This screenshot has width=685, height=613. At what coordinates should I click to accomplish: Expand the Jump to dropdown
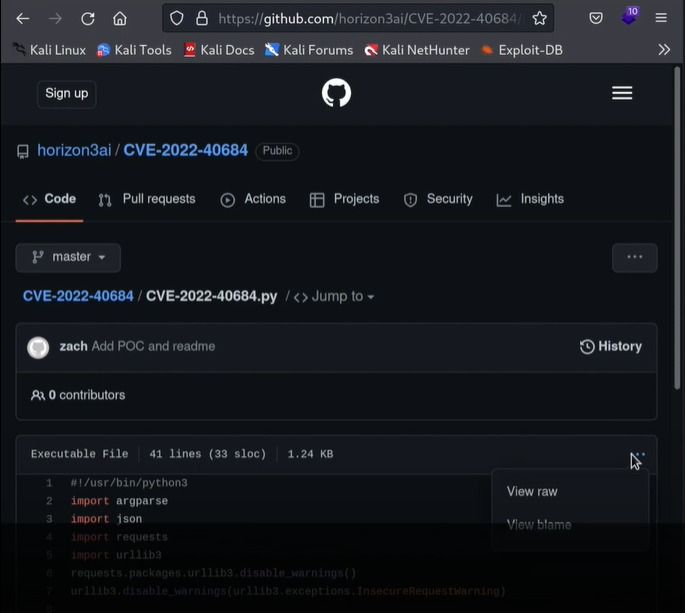334,297
